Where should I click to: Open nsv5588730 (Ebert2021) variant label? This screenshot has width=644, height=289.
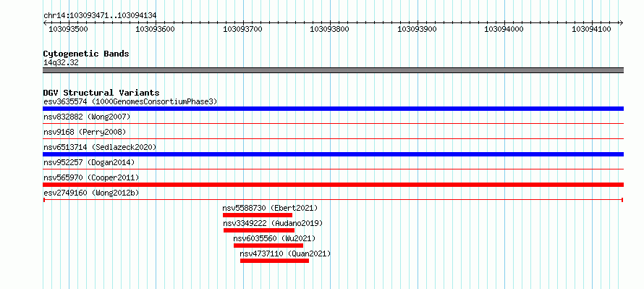tap(270, 208)
